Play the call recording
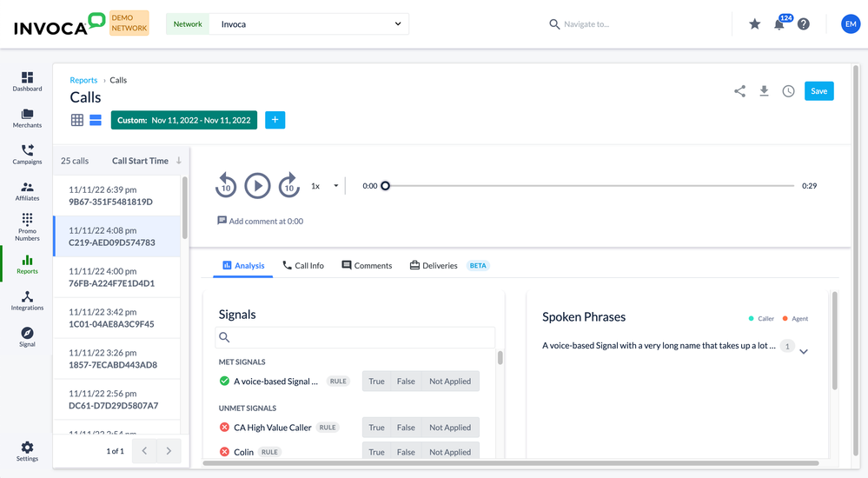This screenshot has width=868, height=478. pyautogui.click(x=257, y=185)
